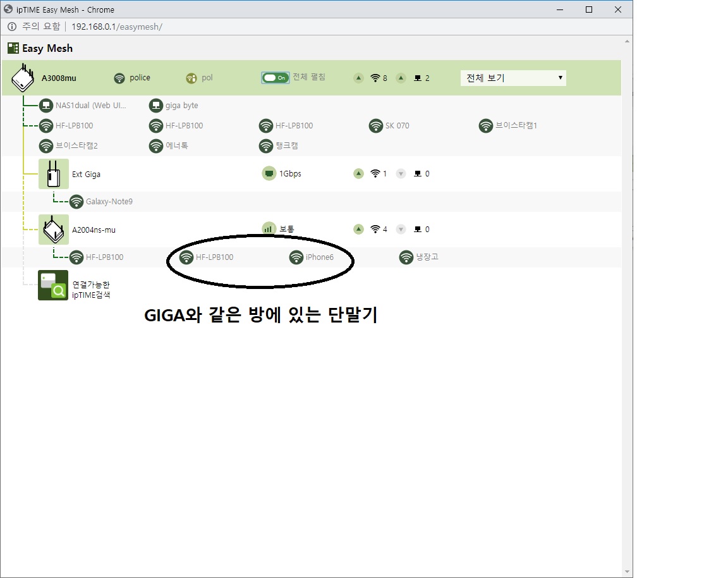Click the NAS1dual wired device icon
The height and width of the screenshot is (578, 728).
click(x=46, y=106)
